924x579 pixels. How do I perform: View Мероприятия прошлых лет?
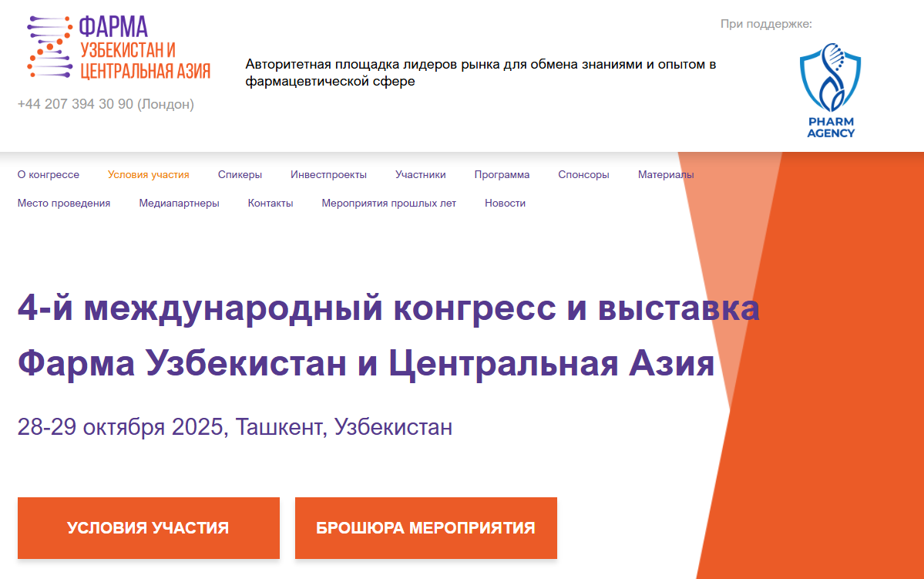389,203
